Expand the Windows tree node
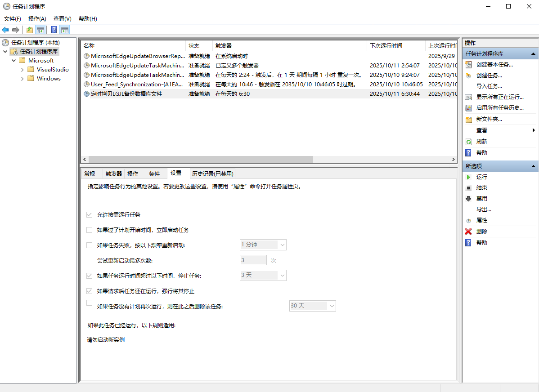The image size is (539, 392). (22, 79)
